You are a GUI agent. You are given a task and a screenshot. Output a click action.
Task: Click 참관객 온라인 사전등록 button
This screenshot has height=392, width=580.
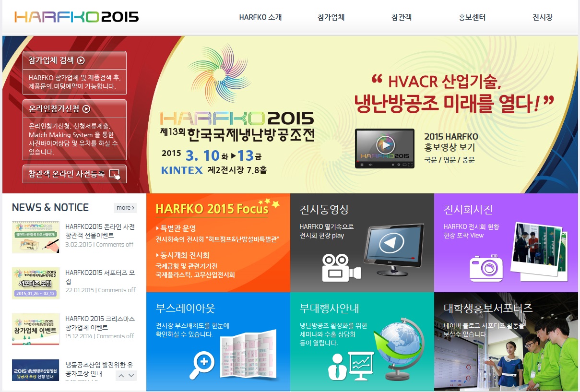(x=74, y=174)
